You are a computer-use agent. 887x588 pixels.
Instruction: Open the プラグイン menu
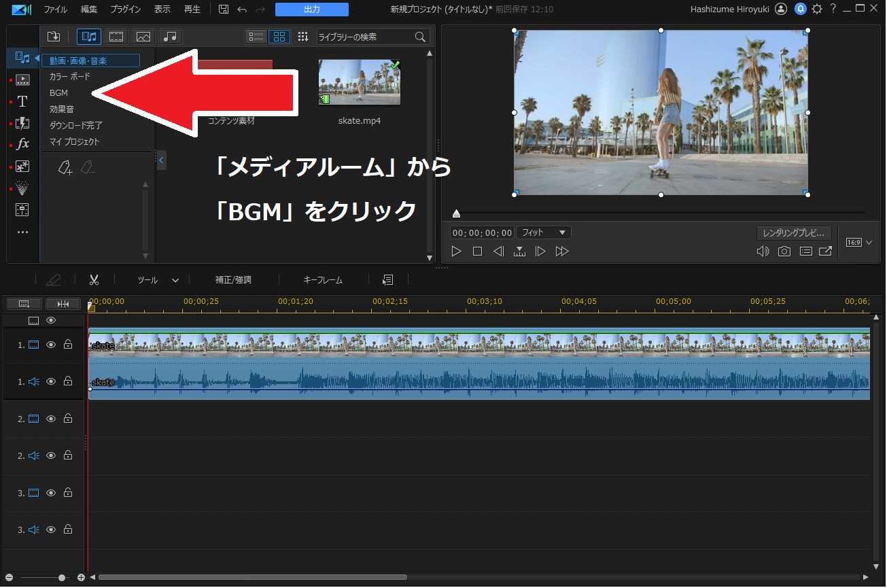click(x=125, y=10)
